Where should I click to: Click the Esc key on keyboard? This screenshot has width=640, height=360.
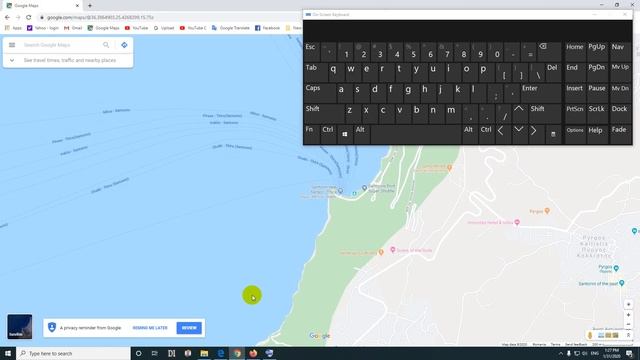(x=312, y=51)
